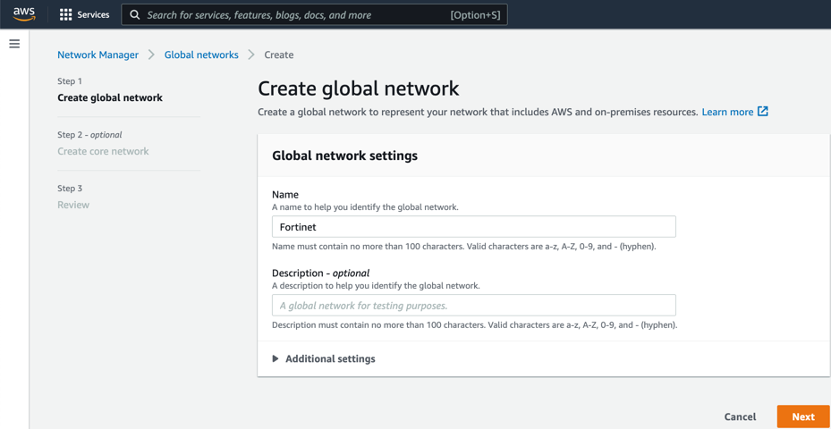
Task: Click the Create breadcrumb item
Action: pos(279,55)
